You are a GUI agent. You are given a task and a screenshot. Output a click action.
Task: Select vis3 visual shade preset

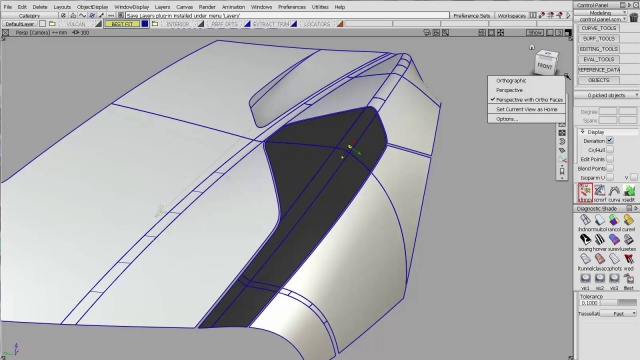click(x=614, y=279)
